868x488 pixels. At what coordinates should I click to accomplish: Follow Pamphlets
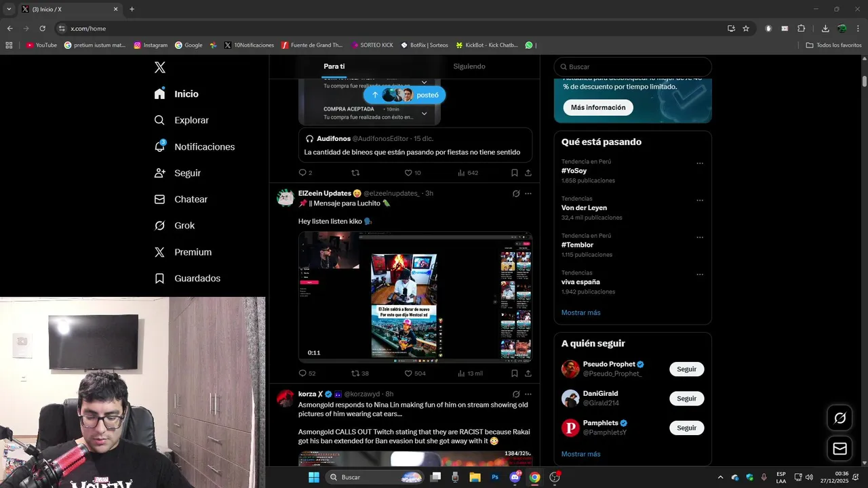click(x=686, y=428)
